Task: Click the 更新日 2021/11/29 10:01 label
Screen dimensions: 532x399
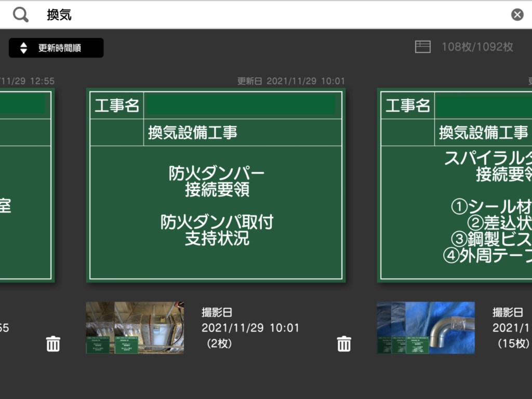Action: point(291,81)
